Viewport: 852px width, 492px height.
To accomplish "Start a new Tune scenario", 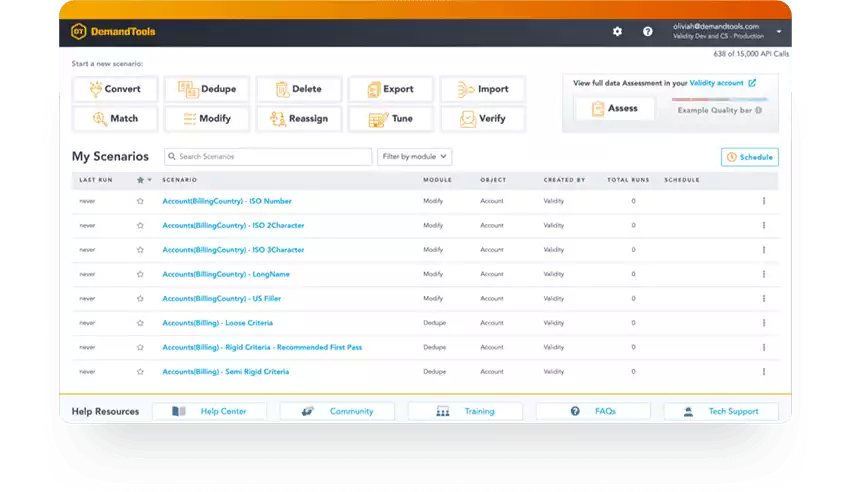I will coord(391,119).
